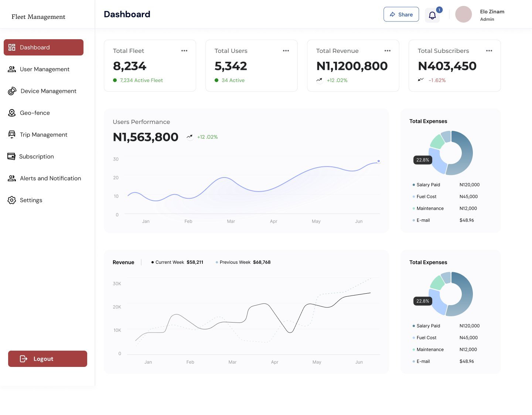Open Trip Management
The height and width of the screenshot is (415, 532).
click(44, 135)
